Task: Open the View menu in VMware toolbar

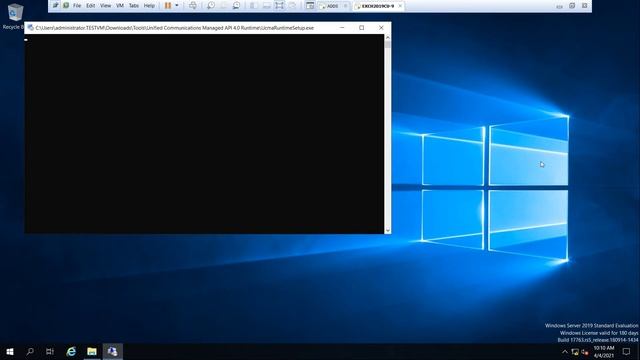Action: coord(105,6)
